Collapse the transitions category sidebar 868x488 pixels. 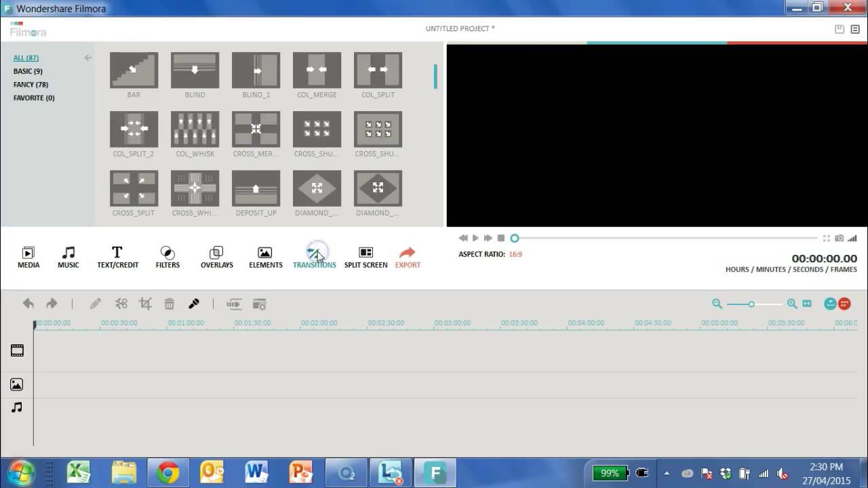pos(87,58)
